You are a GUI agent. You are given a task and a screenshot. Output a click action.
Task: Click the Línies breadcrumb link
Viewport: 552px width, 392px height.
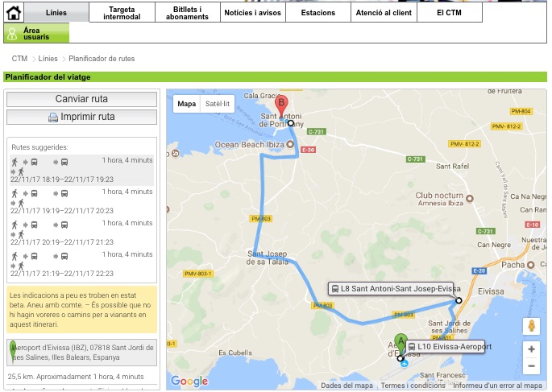[48, 59]
